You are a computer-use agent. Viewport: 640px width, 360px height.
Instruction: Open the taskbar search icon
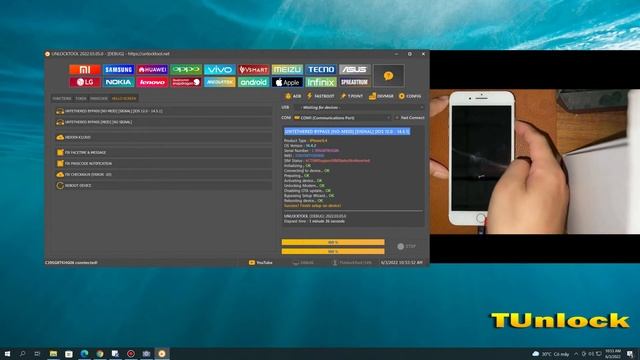[22, 354]
